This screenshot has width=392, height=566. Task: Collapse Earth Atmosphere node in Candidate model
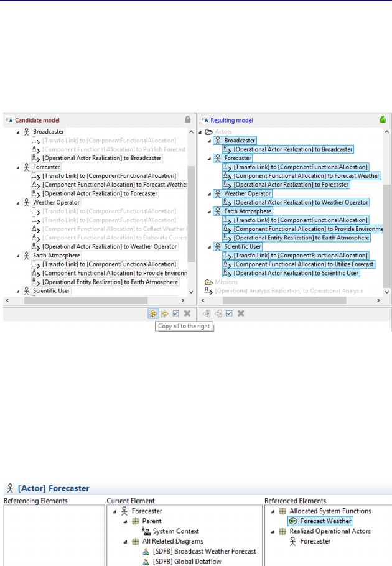click(x=17, y=256)
